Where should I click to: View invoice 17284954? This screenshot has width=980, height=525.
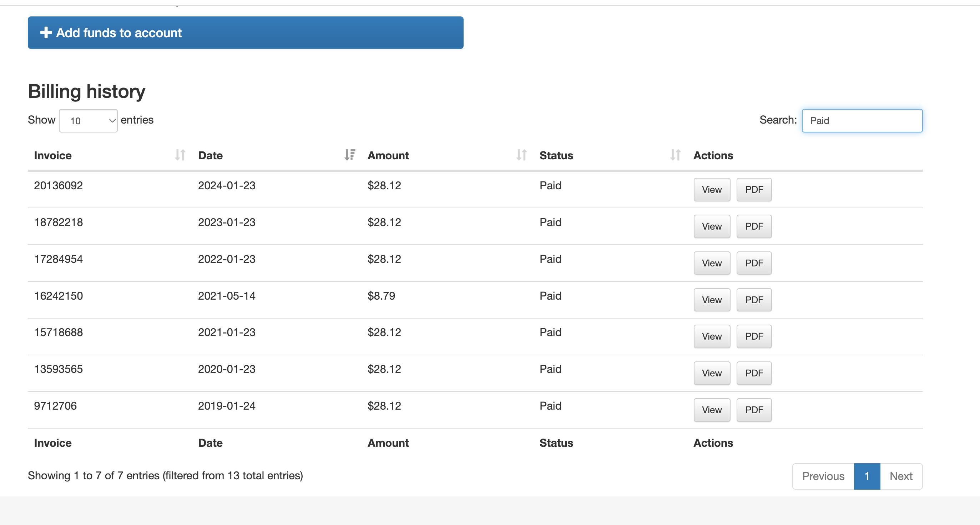(712, 263)
